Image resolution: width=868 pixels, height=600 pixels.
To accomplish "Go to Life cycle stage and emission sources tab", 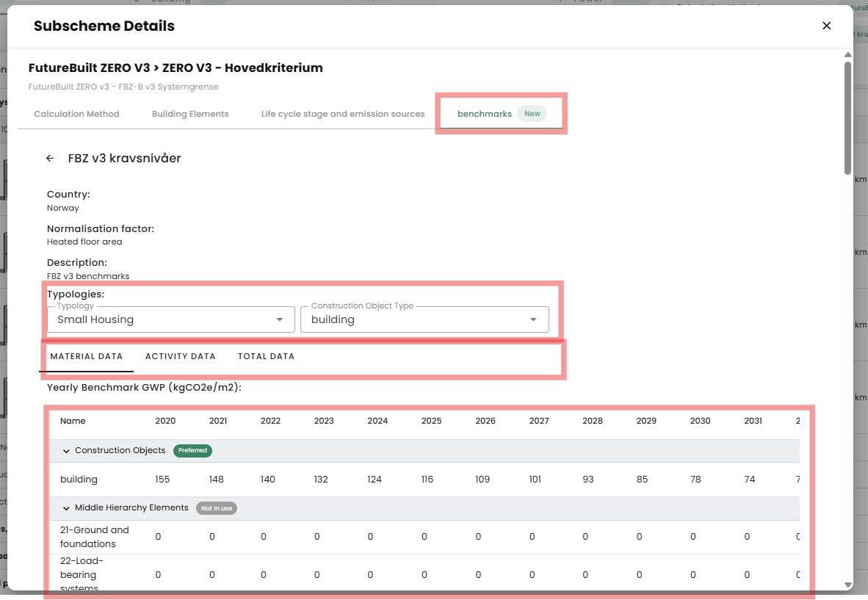I will click(343, 114).
